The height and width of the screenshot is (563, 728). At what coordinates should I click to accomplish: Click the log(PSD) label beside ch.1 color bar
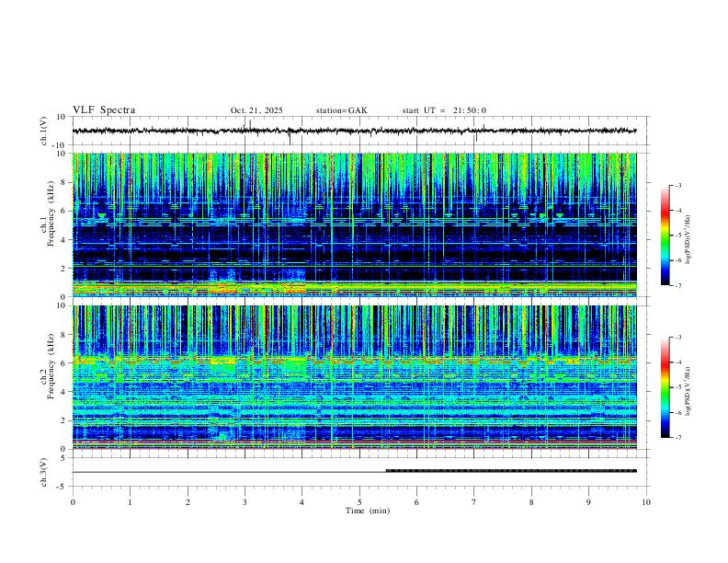(688, 239)
